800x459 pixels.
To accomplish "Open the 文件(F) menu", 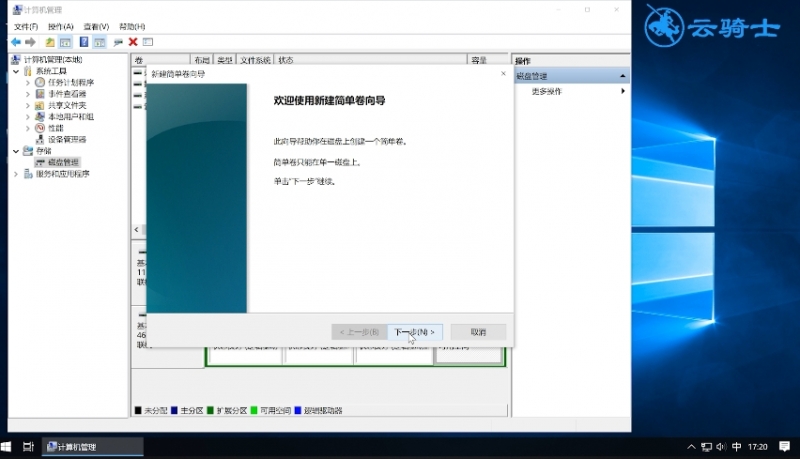I will [x=26, y=27].
